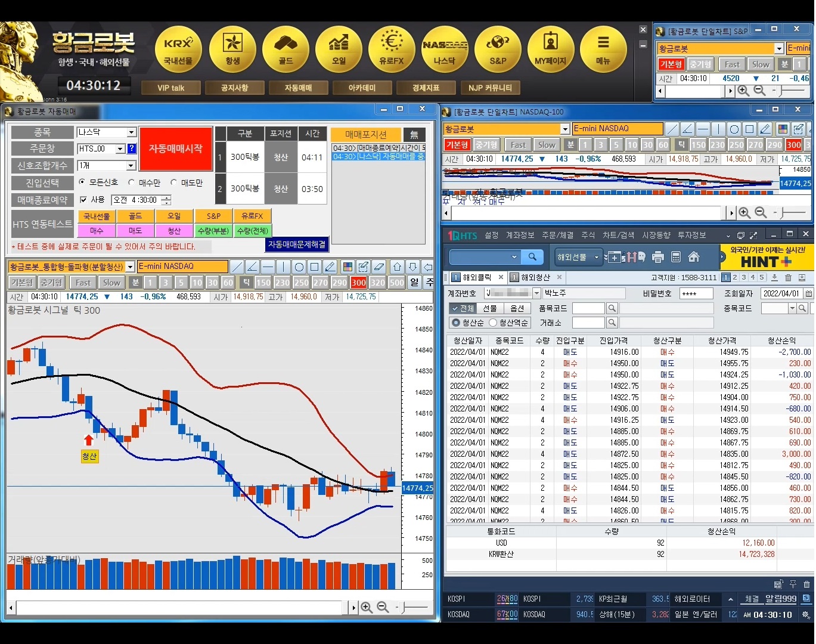Open 계좌정보 menu in 1QHTS
The height and width of the screenshot is (644, 816).
pyautogui.click(x=520, y=236)
